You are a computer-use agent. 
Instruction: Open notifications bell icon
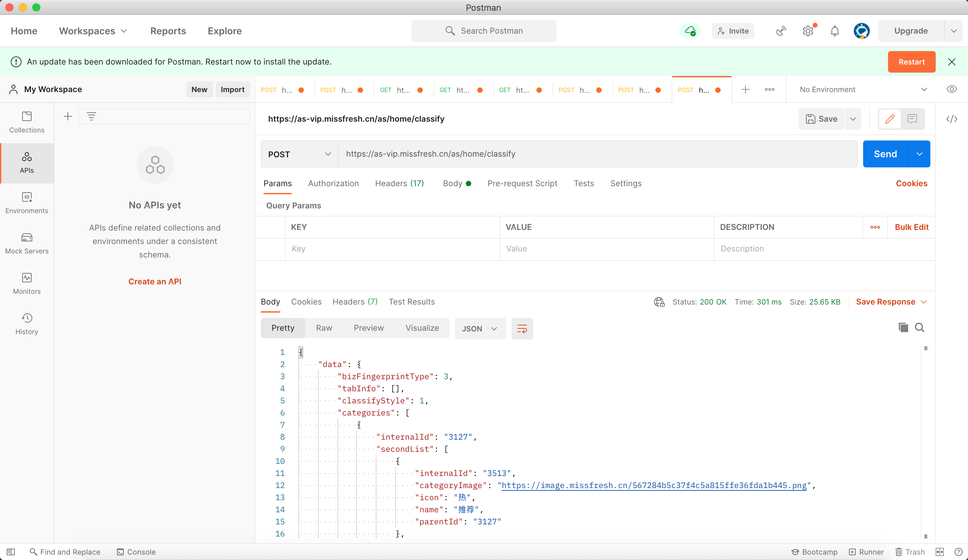[x=835, y=31]
